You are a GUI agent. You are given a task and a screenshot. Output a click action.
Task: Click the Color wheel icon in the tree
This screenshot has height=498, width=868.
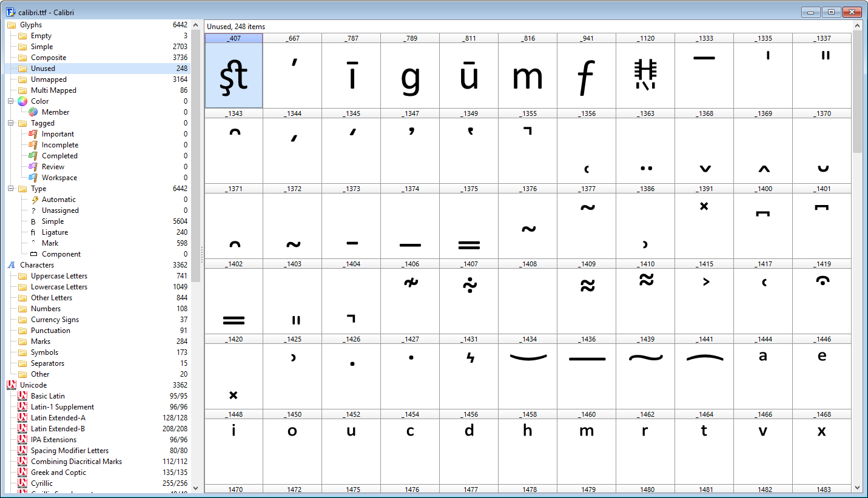coord(22,101)
